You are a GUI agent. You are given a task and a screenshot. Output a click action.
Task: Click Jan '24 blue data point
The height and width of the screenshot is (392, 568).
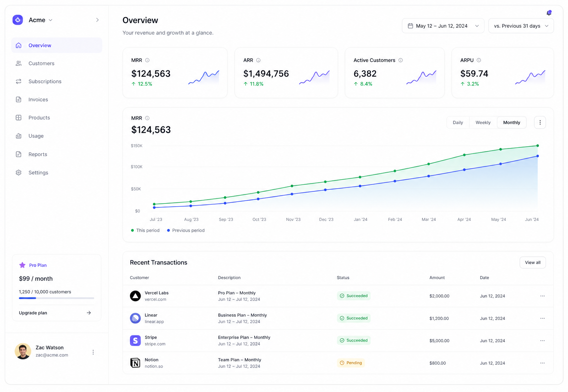point(360,186)
